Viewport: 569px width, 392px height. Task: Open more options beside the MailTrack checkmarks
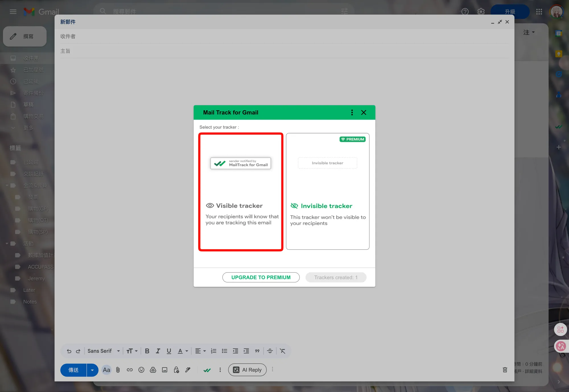pos(220,370)
